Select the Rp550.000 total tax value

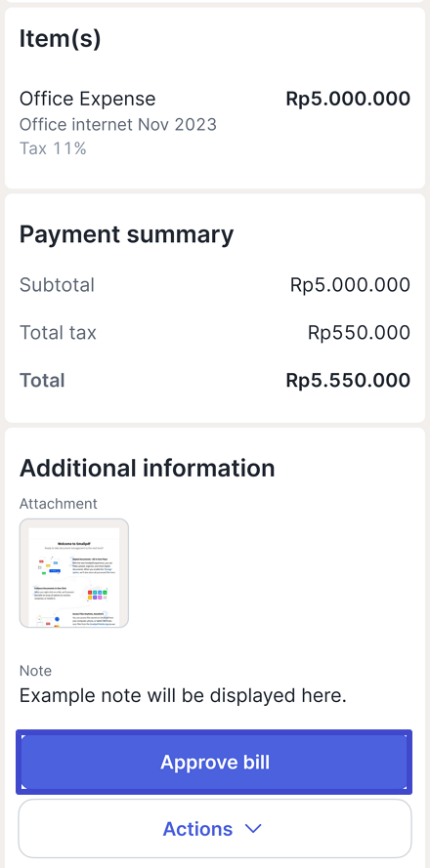(x=359, y=333)
